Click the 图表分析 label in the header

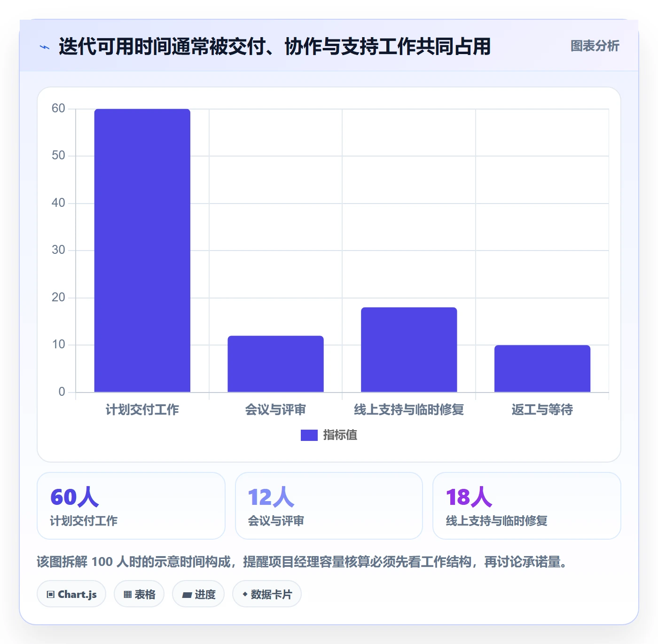(595, 46)
